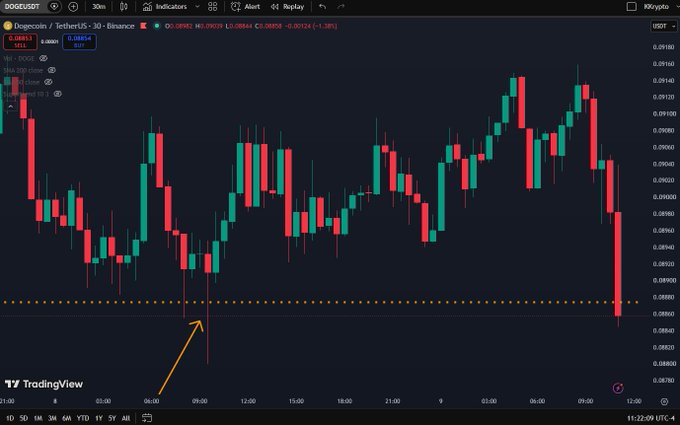The image size is (680, 425).
Task: Select the All date range
Action: (x=126, y=418)
